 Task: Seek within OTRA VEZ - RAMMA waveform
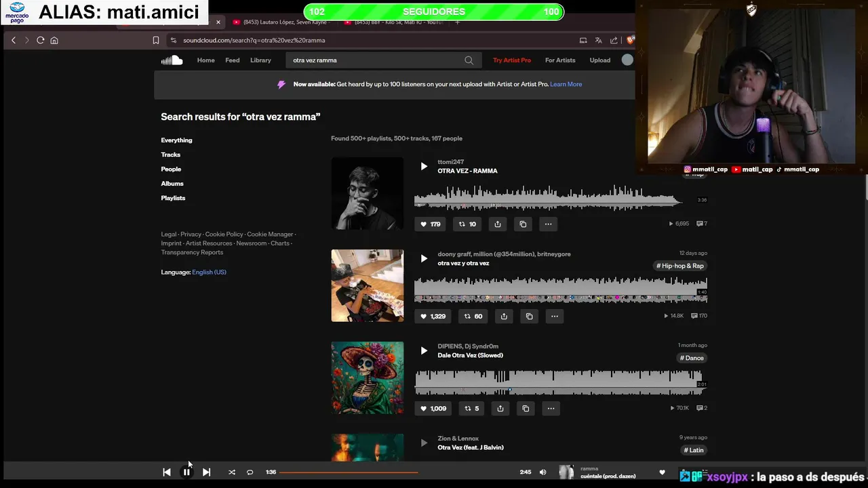click(549, 197)
